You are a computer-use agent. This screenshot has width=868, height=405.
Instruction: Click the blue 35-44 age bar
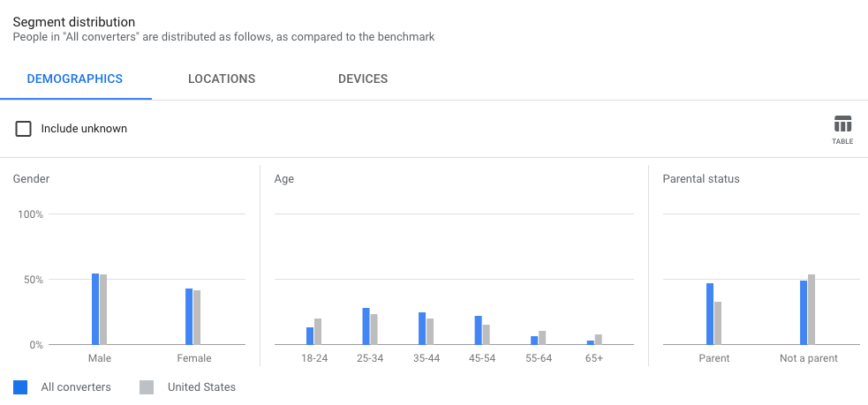(x=422, y=328)
